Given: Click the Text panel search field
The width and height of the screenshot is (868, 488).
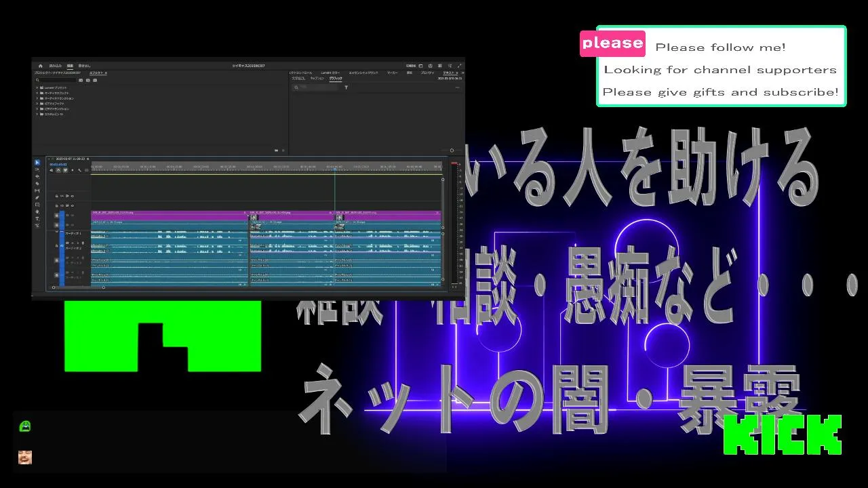Looking at the screenshot, I should tap(315, 87).
